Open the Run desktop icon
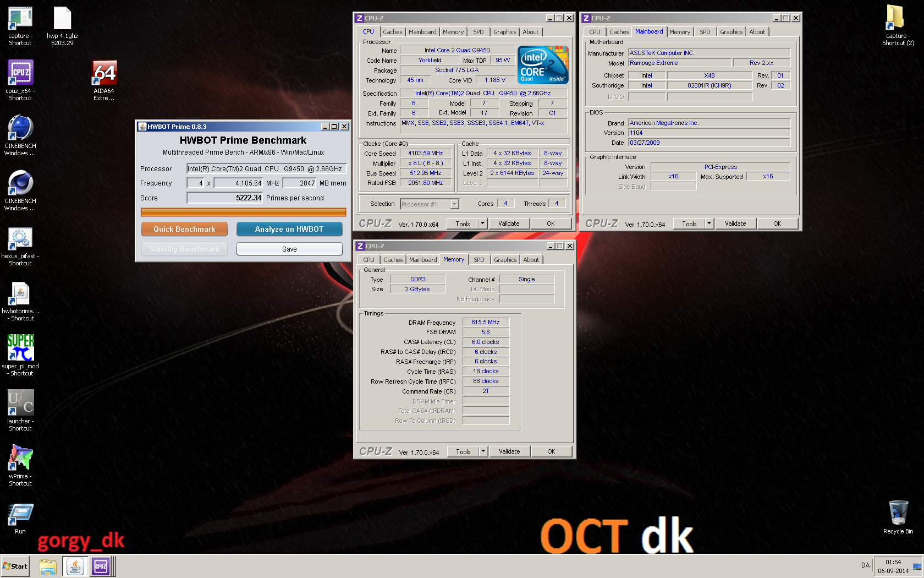Viewport: 924px width, 578px height. 20,519
